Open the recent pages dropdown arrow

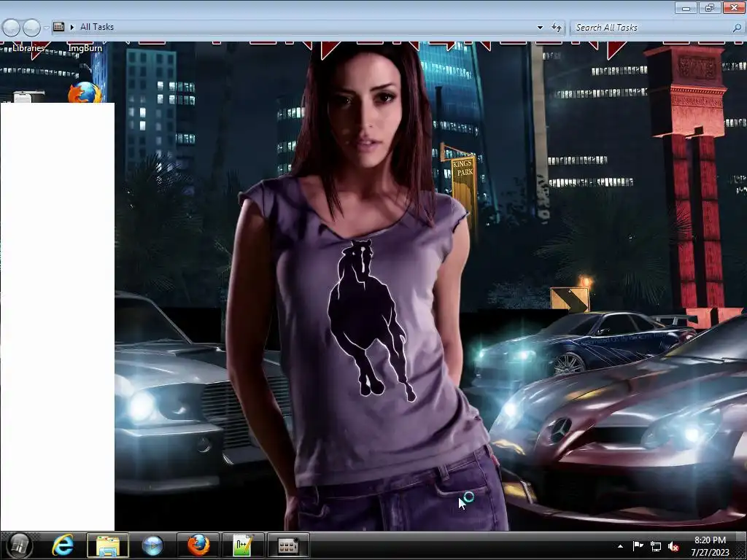point(46,28)
